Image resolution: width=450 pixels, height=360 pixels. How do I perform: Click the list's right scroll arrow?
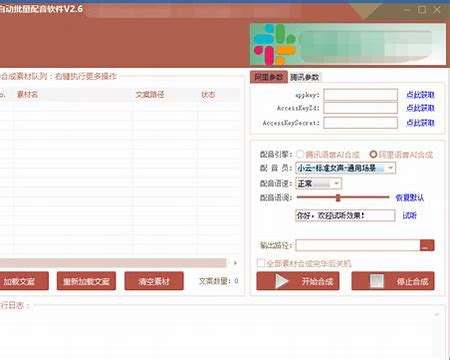pyautogui.click(x=235, y=263)
